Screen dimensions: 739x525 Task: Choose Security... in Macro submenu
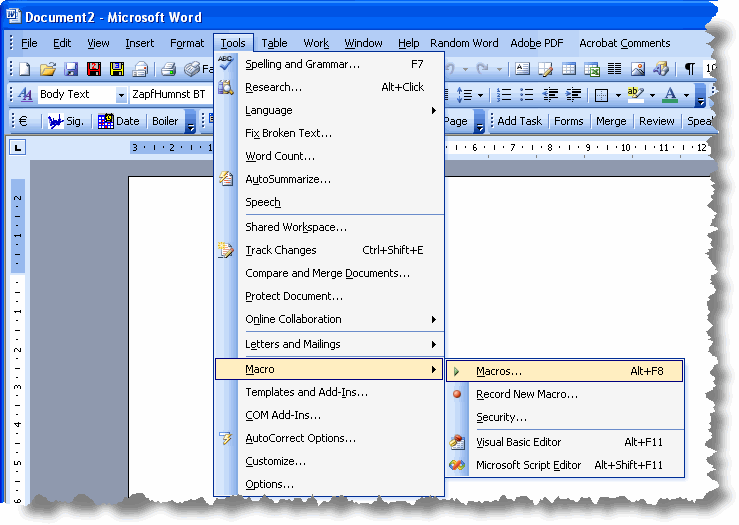click(x=565, y=417)
